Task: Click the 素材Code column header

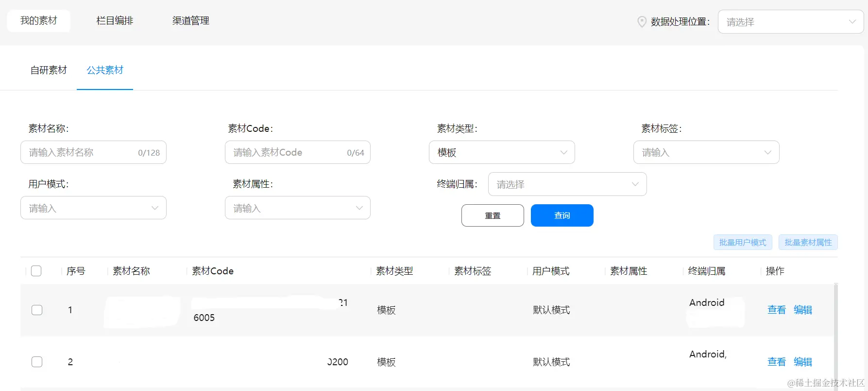Action: 213,271
